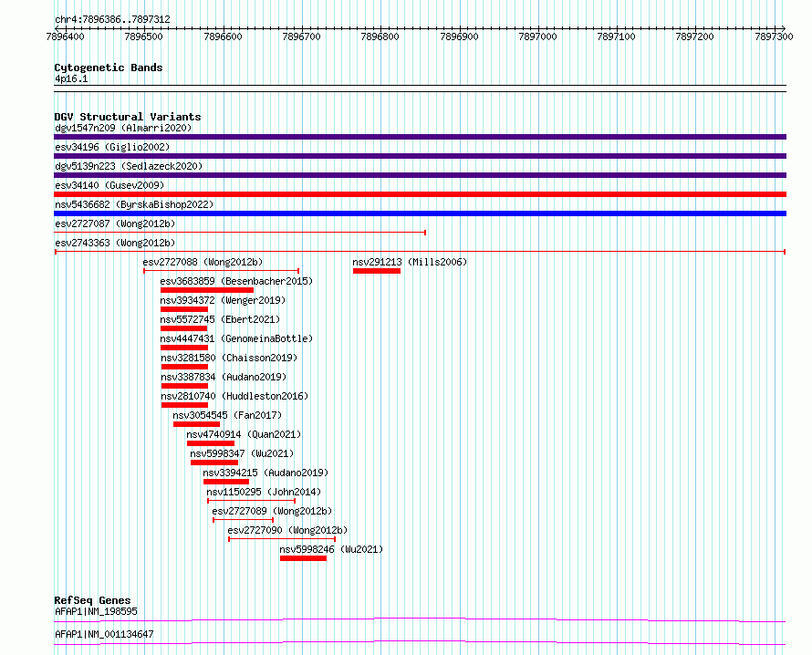This screenshot has height=655, width=812.
Task: Click the 4p16.1 cytogenetic band label
Action: point(71,78)
